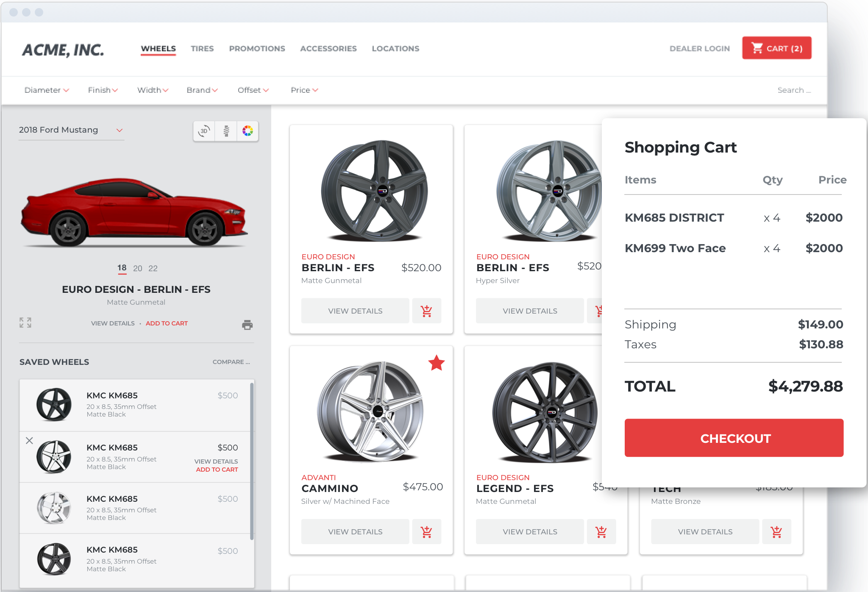This screenshot has height=592, width=868.
Task: Click the suspension spring icon
Action: 226,131
